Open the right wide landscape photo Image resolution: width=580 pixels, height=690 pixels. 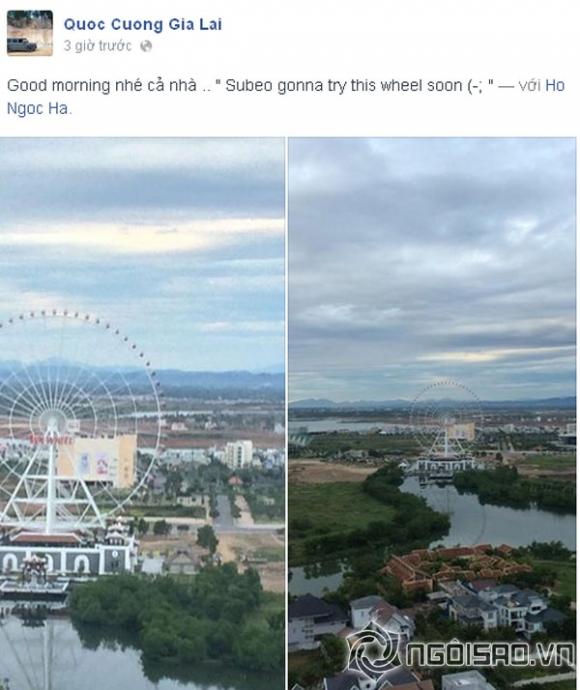point(432,414)
